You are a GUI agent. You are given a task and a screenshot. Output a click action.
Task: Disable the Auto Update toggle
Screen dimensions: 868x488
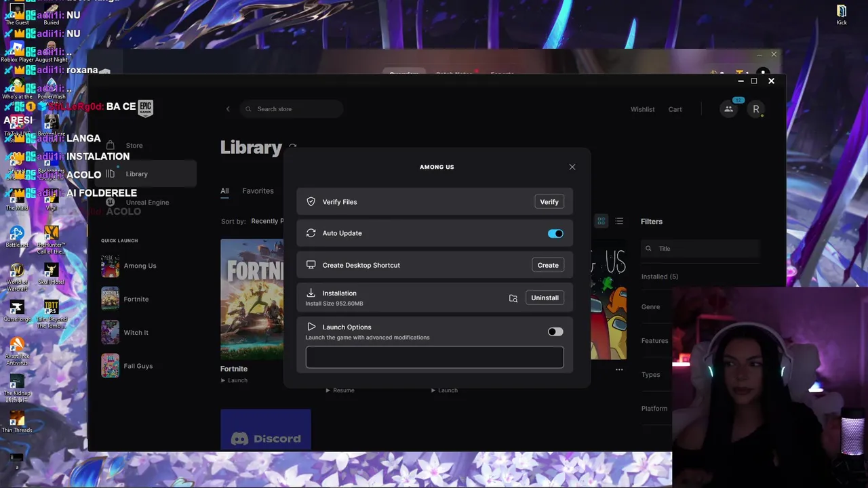point(555,234)
